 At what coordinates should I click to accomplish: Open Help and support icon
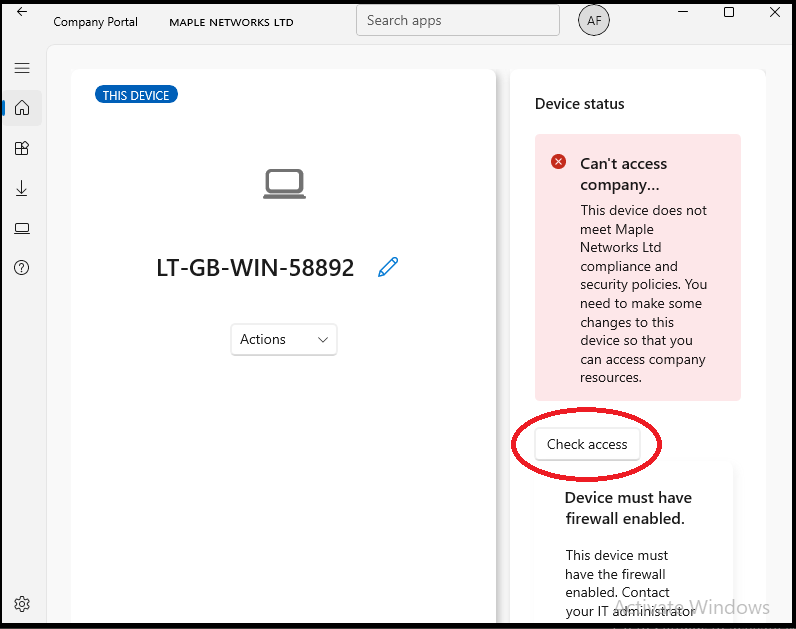pyautogui.click(x=22, y=268)
